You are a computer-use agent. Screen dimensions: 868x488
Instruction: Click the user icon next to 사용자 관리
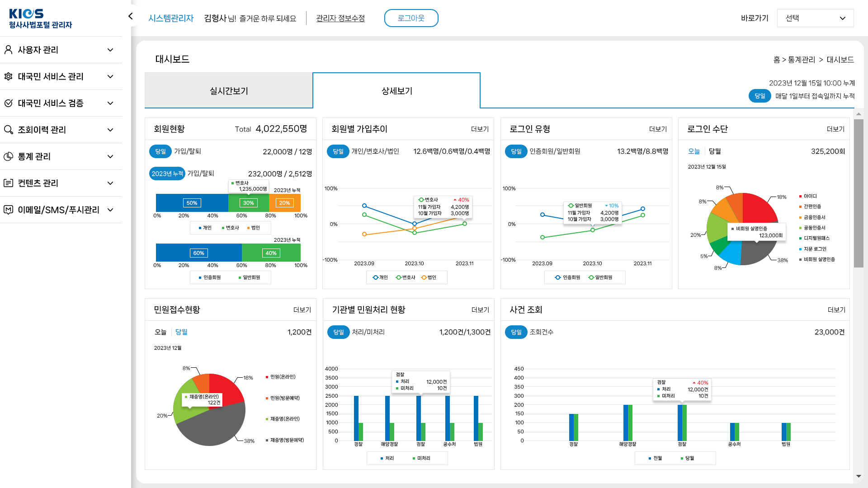(x=8, y=50)
